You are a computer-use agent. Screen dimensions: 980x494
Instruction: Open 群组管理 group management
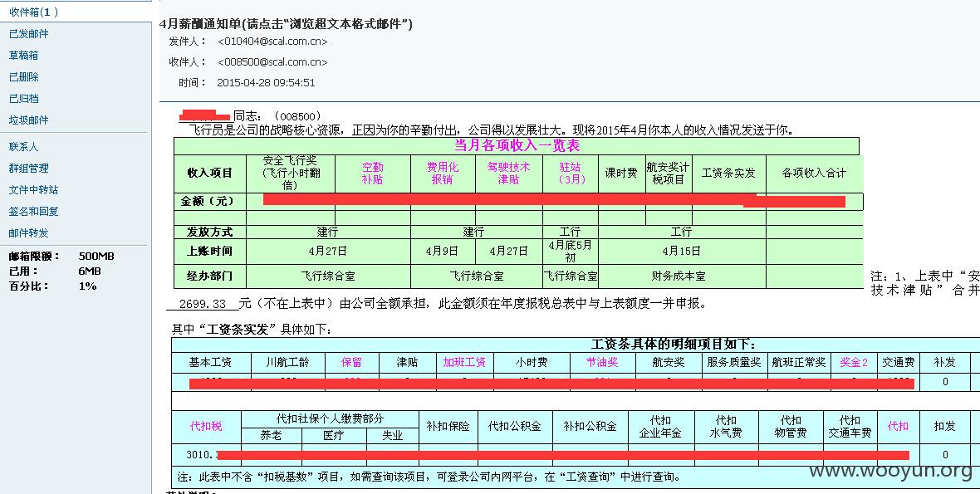click(29, 168)
